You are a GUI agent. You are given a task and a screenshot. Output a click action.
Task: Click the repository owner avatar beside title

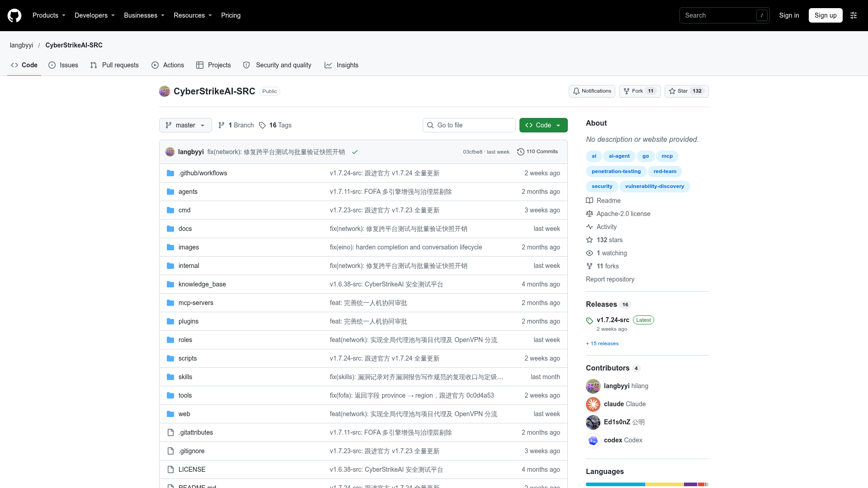coord(165,91)
